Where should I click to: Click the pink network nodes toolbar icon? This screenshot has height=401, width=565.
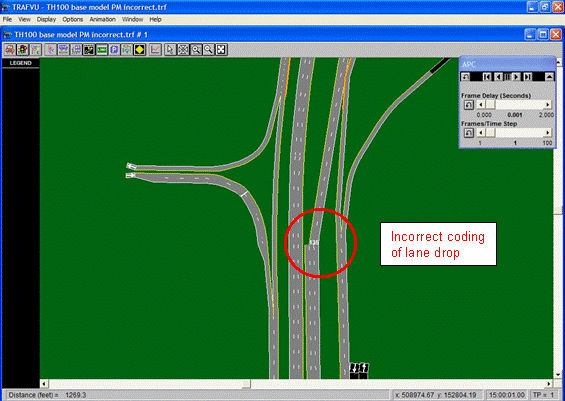click(51, 50)
